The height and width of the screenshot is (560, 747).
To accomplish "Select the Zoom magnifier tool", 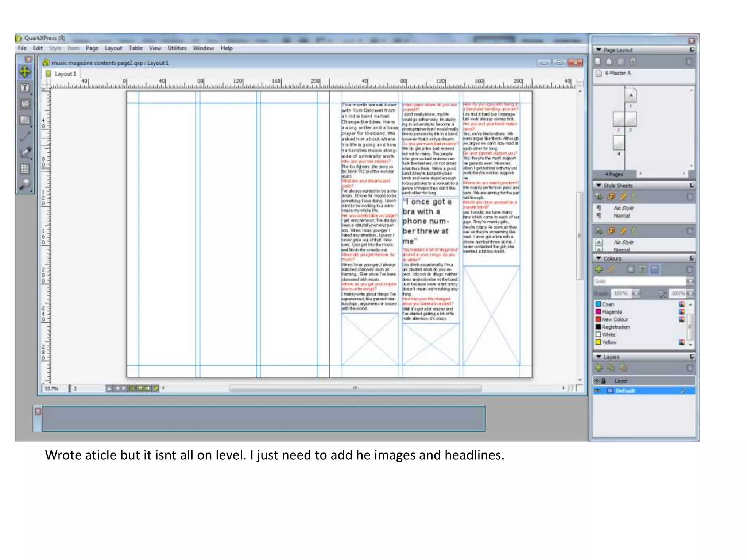I will [25, 184].
